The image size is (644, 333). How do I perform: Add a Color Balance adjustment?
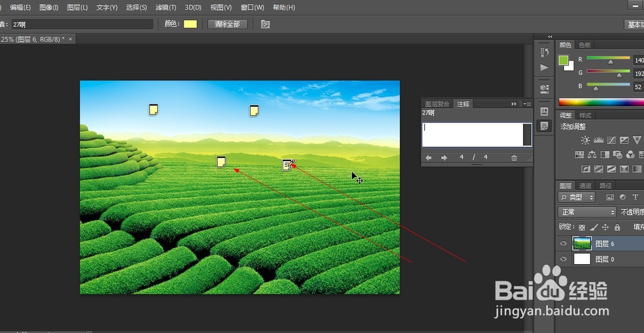[592, 155]
